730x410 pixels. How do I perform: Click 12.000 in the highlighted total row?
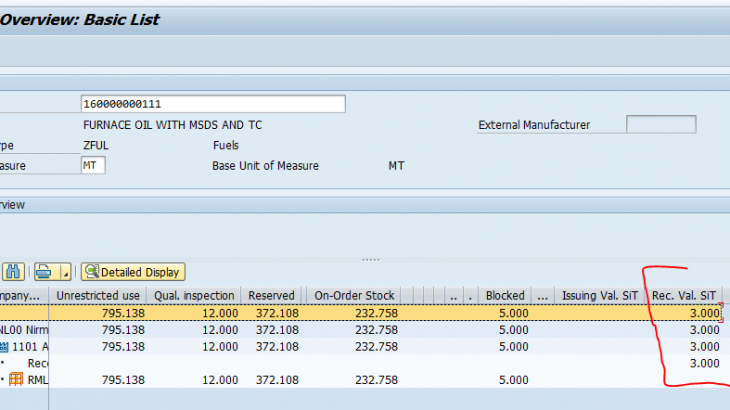click(220, 313)
